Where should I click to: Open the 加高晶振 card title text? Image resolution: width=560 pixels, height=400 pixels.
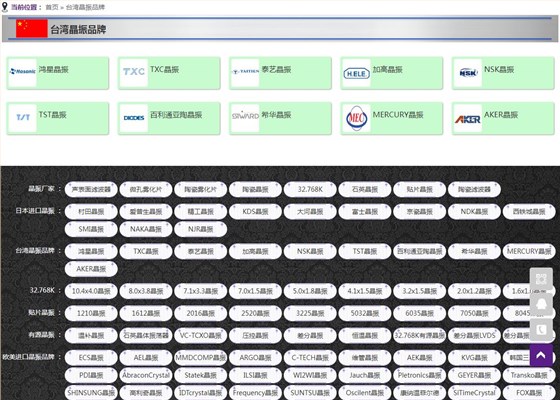388,69
